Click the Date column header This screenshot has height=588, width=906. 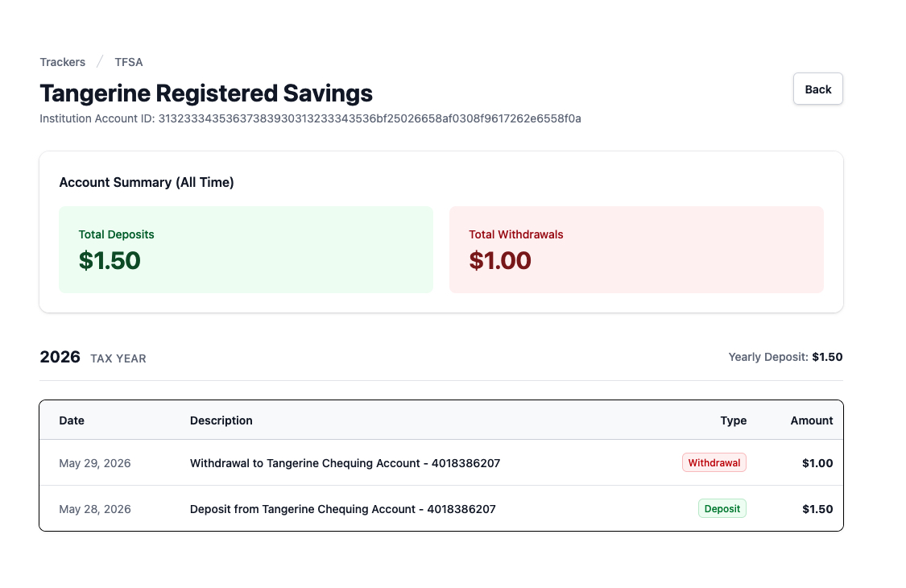72,420
